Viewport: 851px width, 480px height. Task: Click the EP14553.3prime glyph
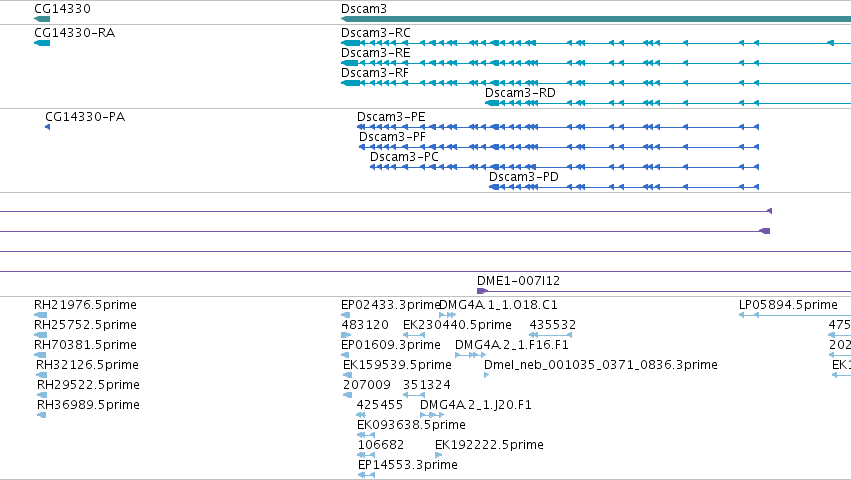tap(366, 475)
